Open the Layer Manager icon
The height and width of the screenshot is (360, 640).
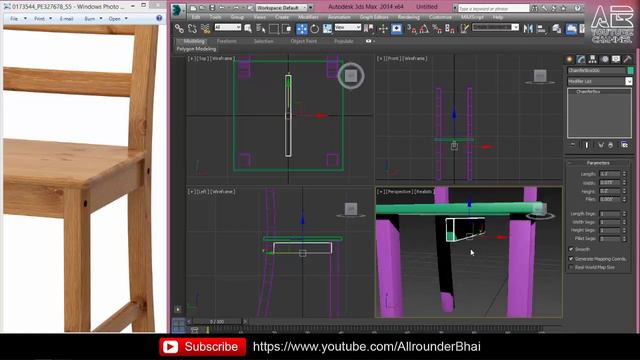tap(556, 29)
